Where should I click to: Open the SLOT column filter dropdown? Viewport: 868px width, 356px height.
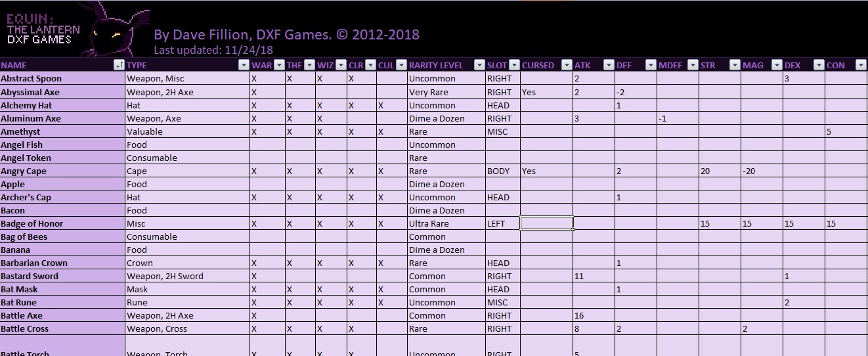coord(514,65)
